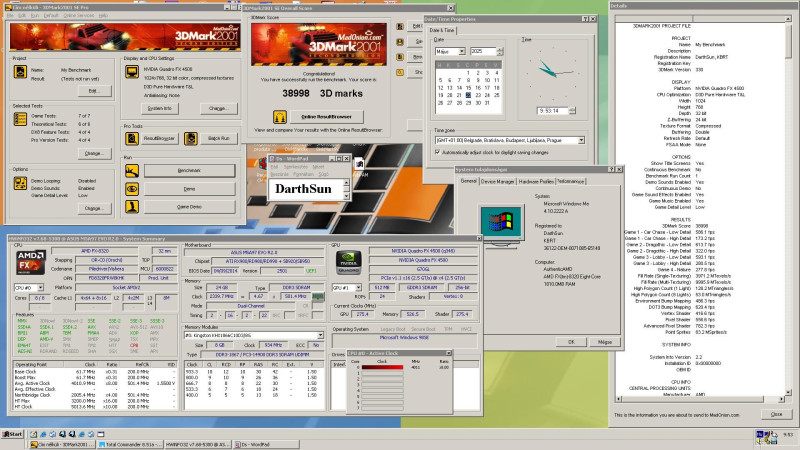Image resolution: width=800 pixels, height=450 pixels.
Task: Start the Benchmark button
Action: click(x=189, y=170)
